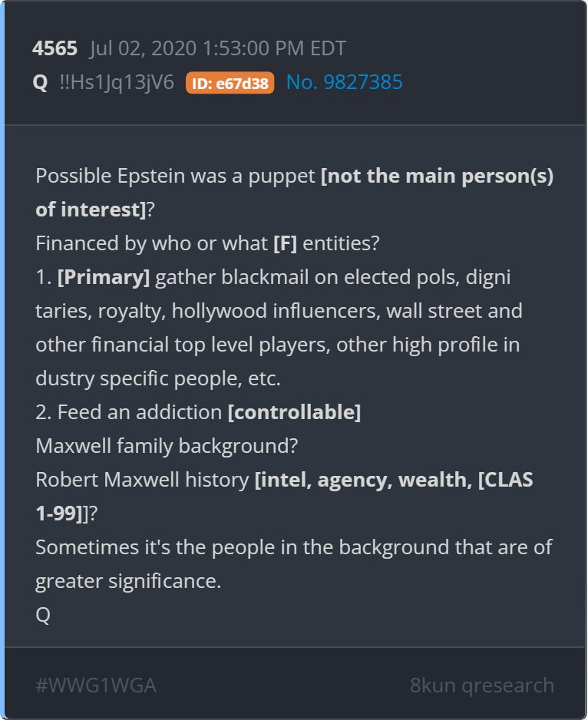Click post number 4565

pyautogui.click(x=55, y=48)
